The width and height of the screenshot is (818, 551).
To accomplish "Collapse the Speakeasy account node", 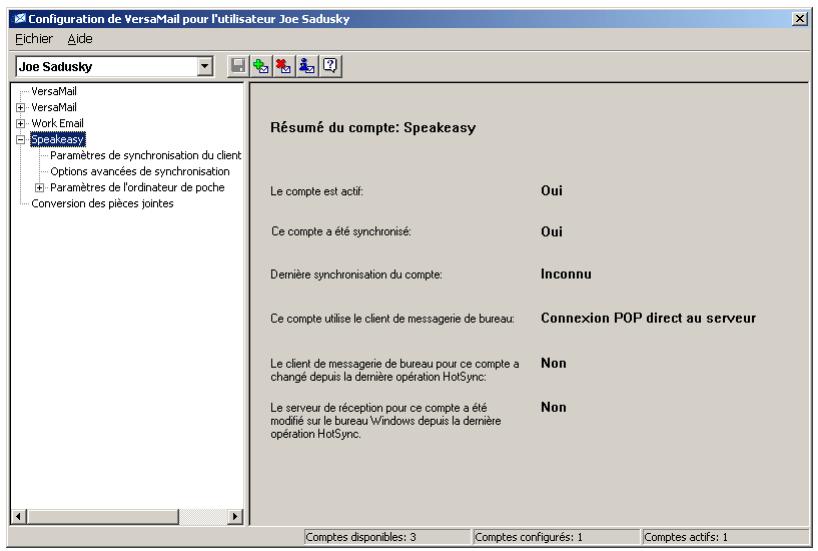I will (20, 139).
